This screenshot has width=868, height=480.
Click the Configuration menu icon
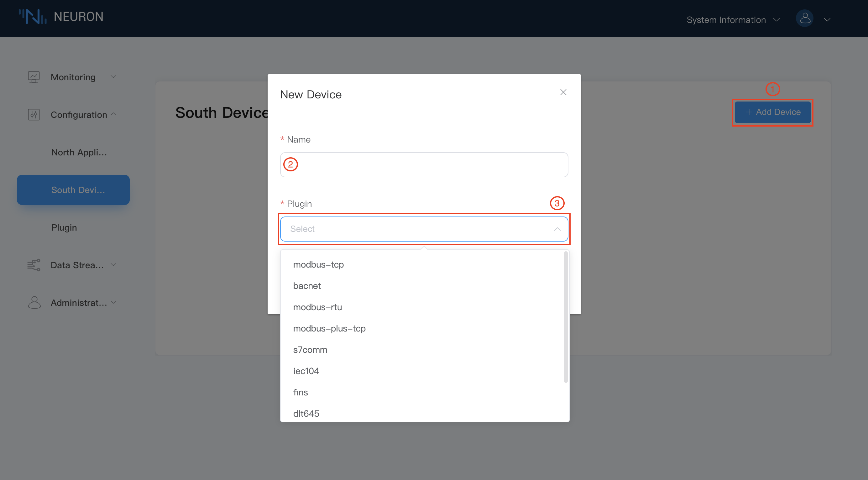coord(34,114)
